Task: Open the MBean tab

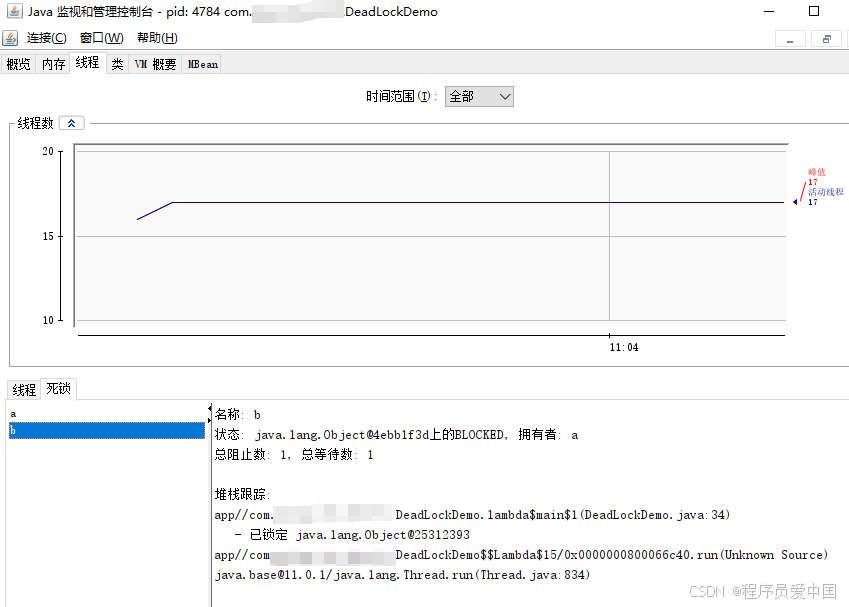Action: [203, 64]
